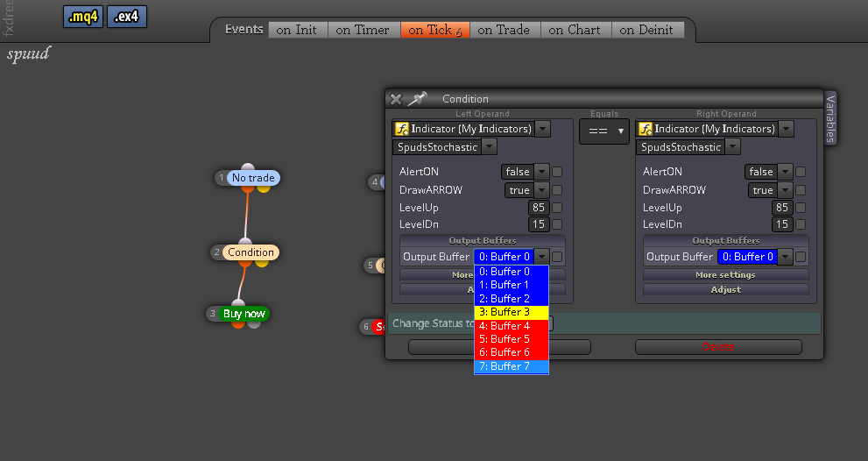Screen dimensions: 868x461
Task: Click orange output connector under No trade
Action: [x=248, y=188]
